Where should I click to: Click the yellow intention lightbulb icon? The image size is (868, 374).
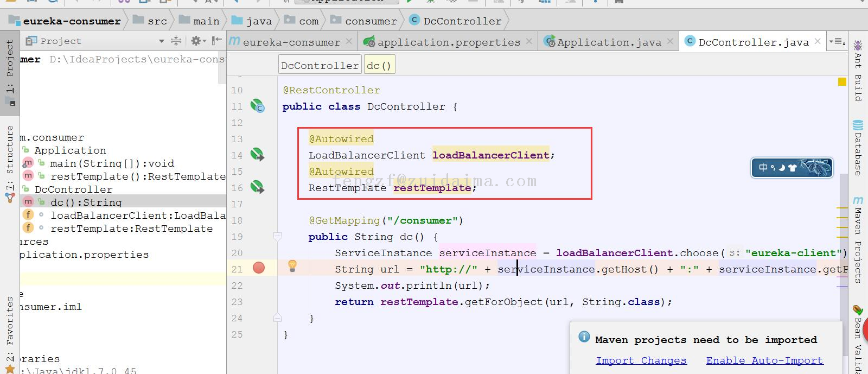pyautogui.click(x=292, y=266)
